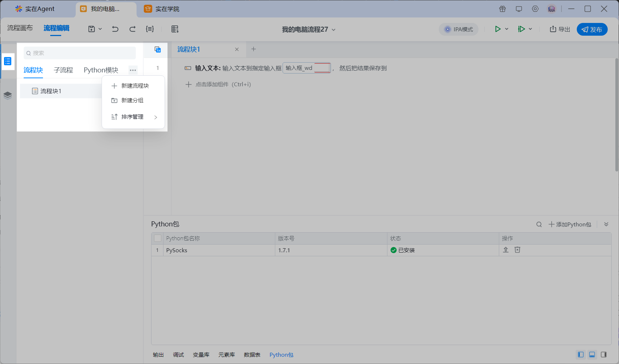Toggle IPA模式 button
This screenshot has width=619, height=364.
coord(459,29)
